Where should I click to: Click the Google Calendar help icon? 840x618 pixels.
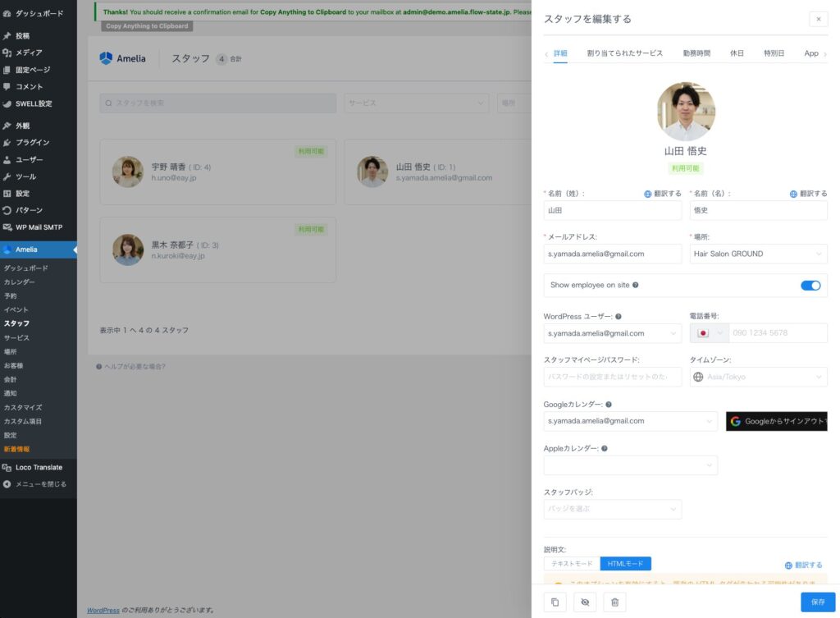(x=609, y=405)
